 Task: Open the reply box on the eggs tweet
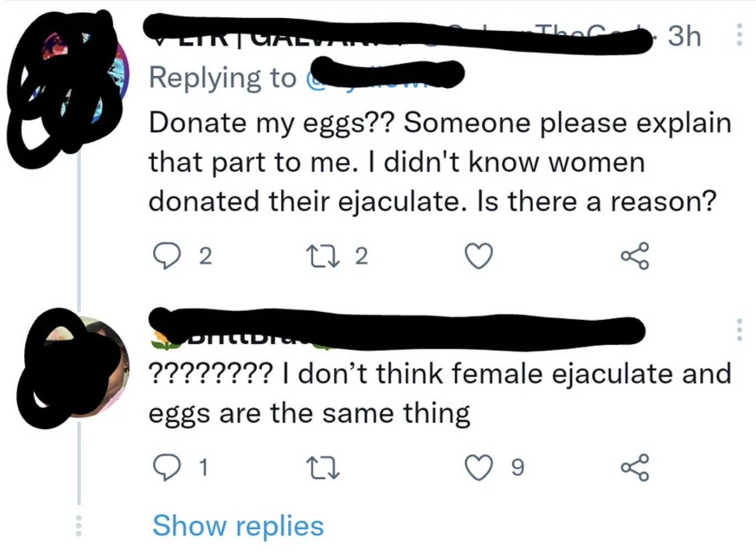click(x=167, y=255)
